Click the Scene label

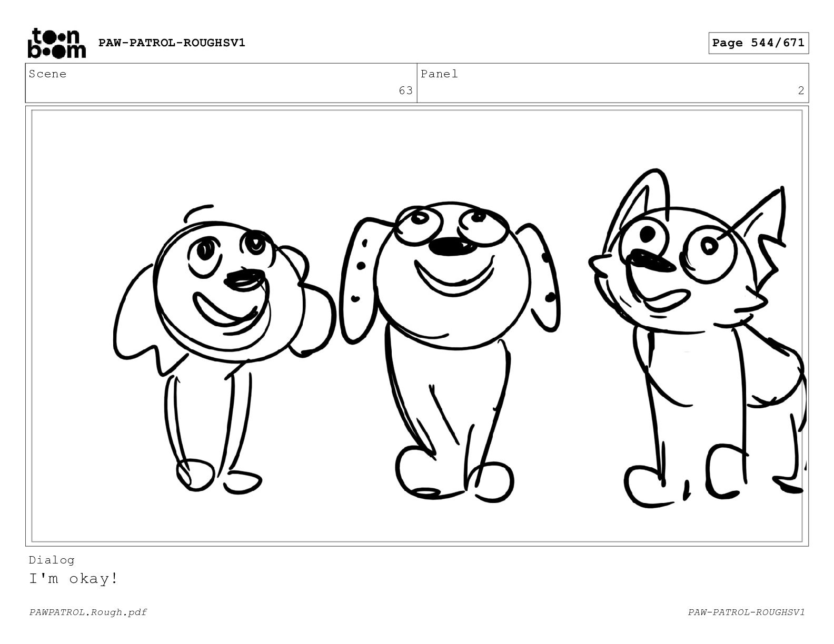(47, 74)
